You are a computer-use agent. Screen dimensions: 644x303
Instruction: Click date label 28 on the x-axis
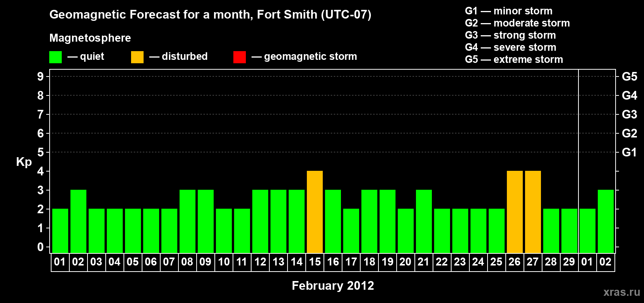[551, 262]
